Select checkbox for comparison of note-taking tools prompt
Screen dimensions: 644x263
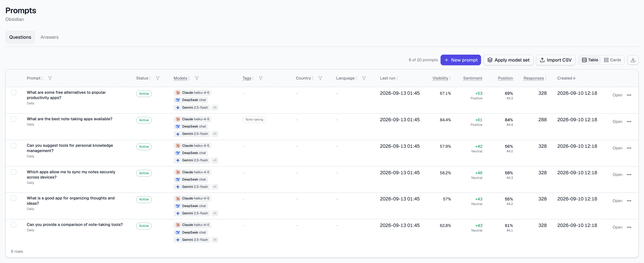pos(13,225)
